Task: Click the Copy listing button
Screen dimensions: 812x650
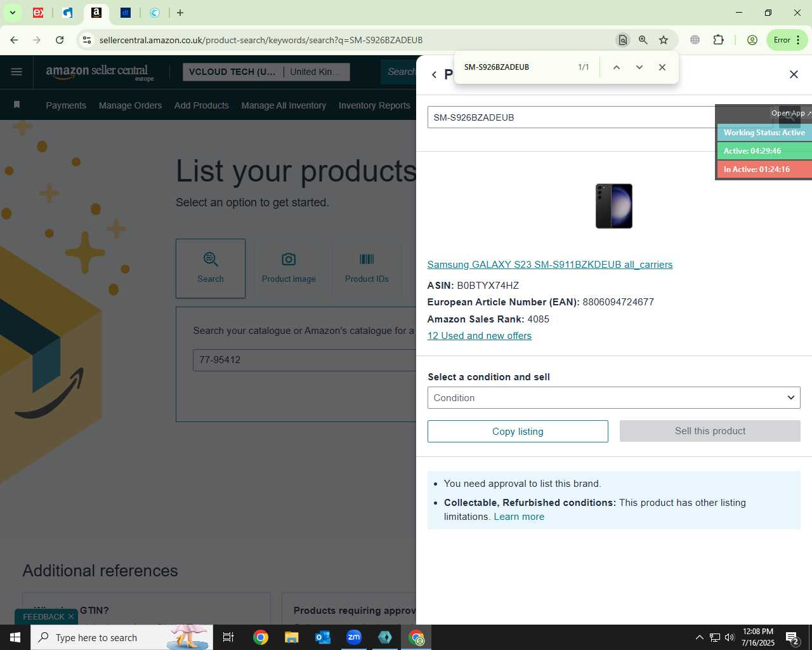Action: click(518, 432)
